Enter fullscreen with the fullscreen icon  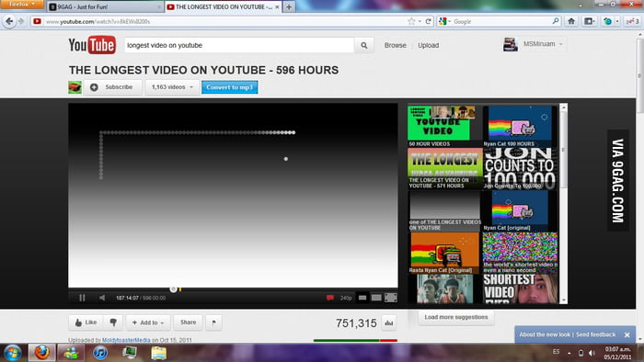pos(391,298)
